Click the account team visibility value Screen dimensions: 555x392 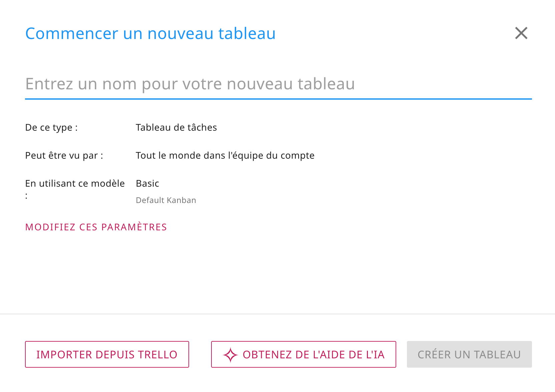click(x=225, y=155)
